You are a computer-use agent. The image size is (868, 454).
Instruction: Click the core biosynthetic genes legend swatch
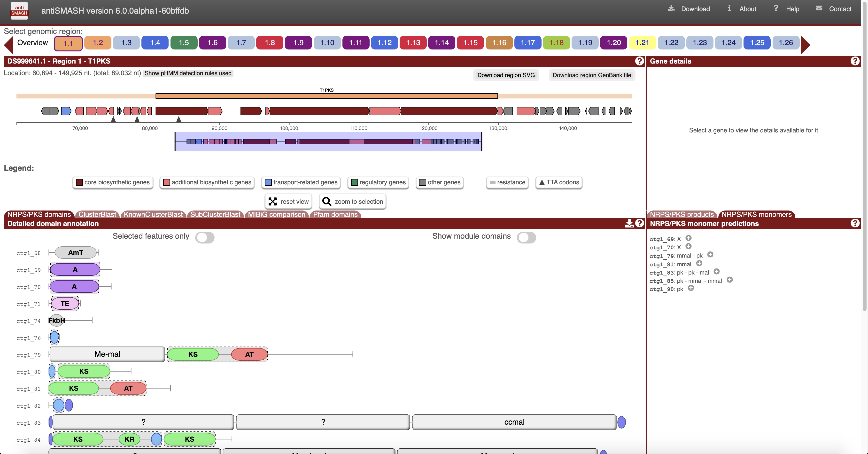pos(79,182)
